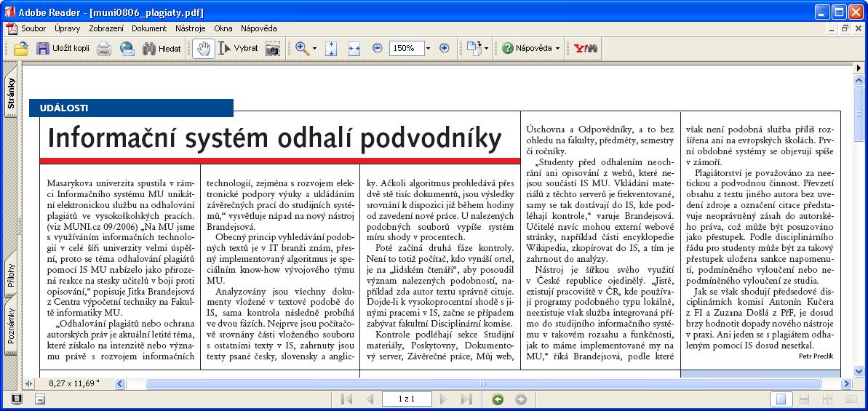This screenshot has height=411, width=868.
Task: Go to last page button
Action: point(466,399)
